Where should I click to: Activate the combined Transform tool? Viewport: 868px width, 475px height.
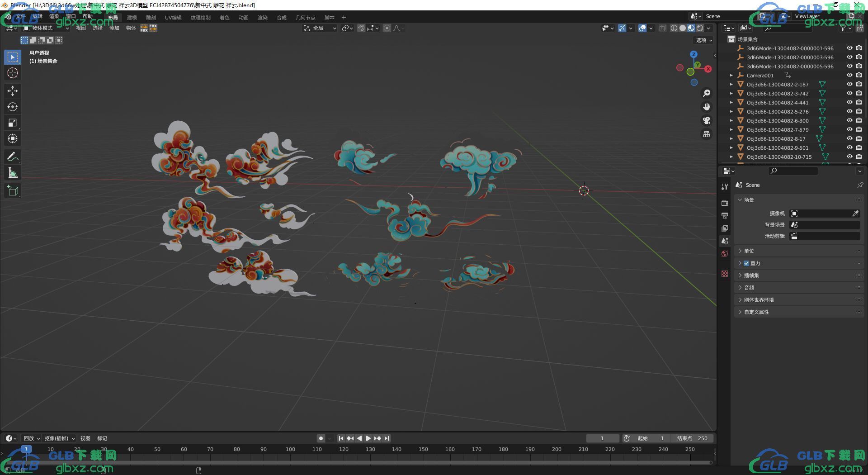pos(13,138)
